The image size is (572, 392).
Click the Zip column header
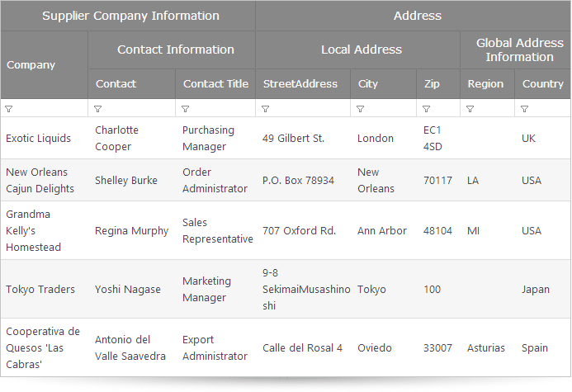click(438, 84)
